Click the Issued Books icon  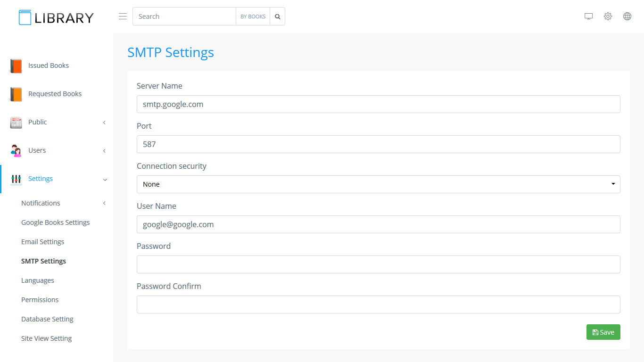coord(16,66)
